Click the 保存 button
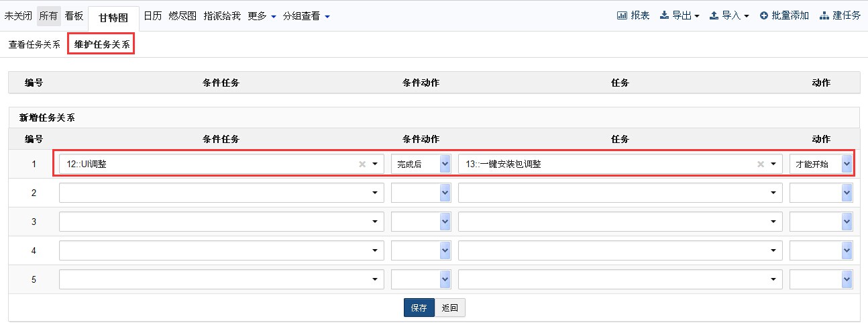The image size is (868, 327). click(419, 308)
